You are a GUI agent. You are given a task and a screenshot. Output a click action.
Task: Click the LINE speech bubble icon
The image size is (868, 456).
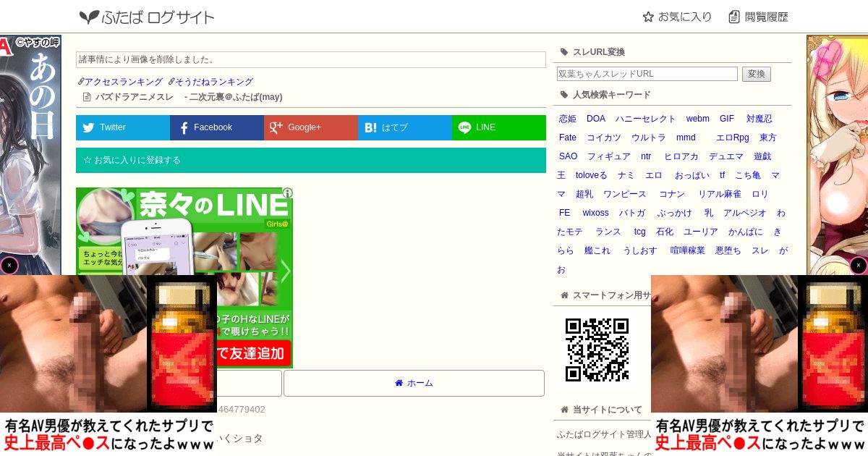(464, 127)
